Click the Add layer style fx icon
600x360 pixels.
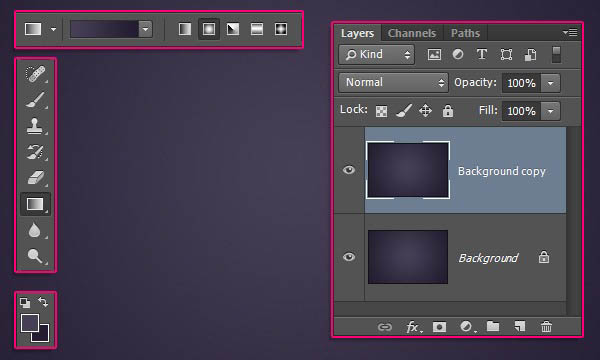[413, 327]
